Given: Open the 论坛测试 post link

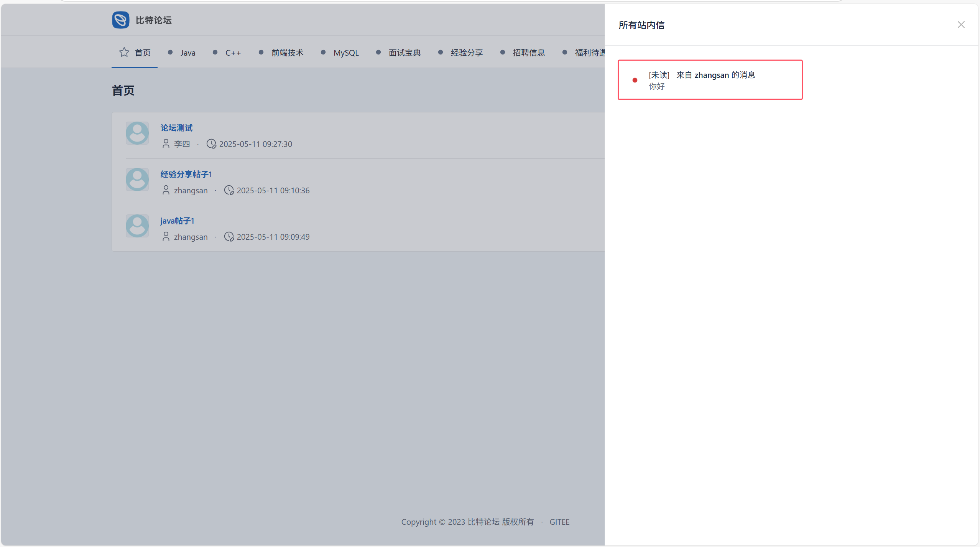Looking at the screenshot, I should 176,128.
